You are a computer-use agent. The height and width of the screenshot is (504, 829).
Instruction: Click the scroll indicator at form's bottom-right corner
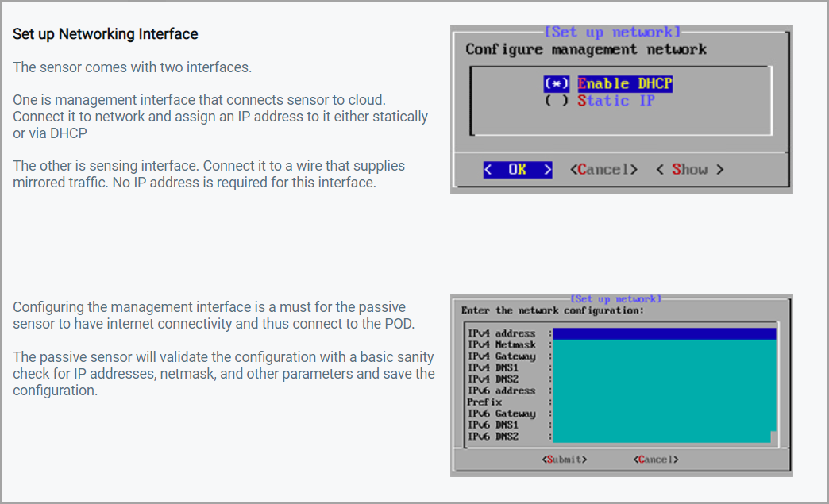click(x=773, y=437)
